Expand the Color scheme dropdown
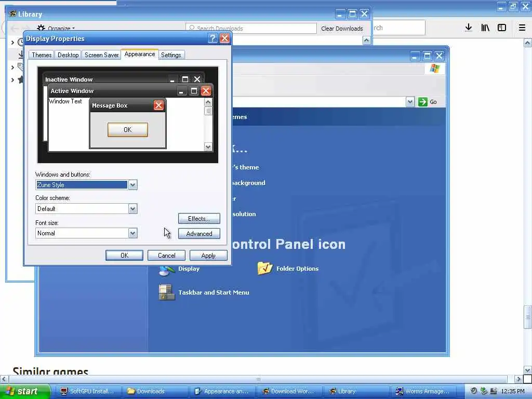Image resolution: width=532 pixels, height=399 pixels. (x=132, y=209)
